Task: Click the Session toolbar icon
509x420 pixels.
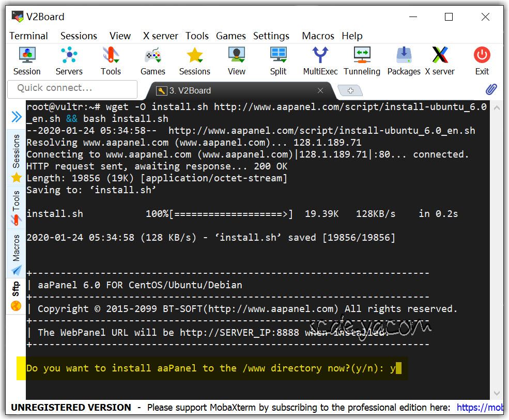Action: (x=27, y=60)
